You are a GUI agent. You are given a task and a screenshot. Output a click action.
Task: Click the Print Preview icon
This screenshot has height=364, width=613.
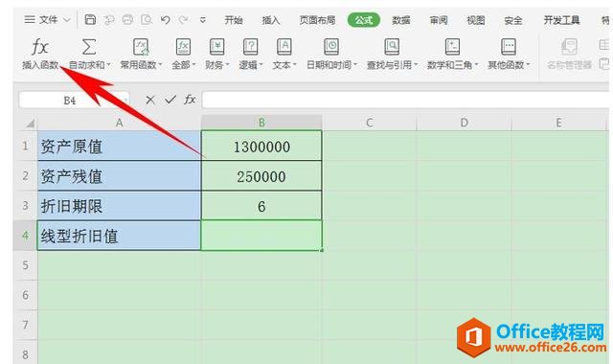[x=147, y=19]
